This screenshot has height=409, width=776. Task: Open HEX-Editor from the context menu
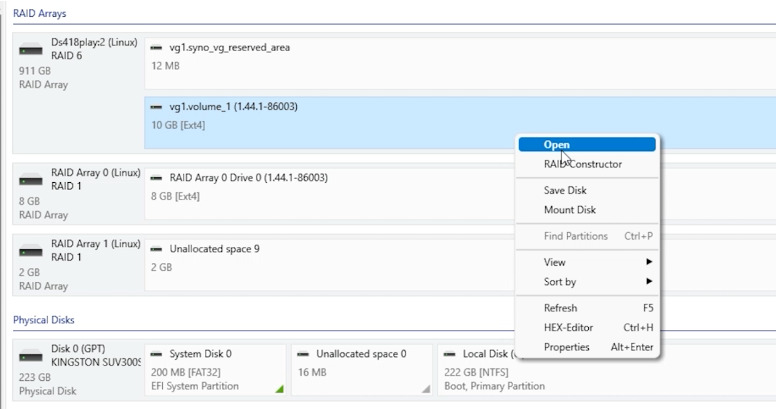(x=587, y=327)
